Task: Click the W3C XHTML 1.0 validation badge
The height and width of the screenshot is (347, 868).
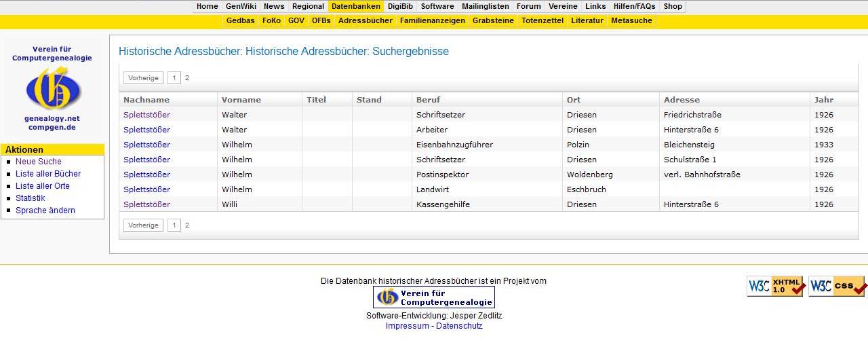Action: pyautogui.click(x=776, y=287)
